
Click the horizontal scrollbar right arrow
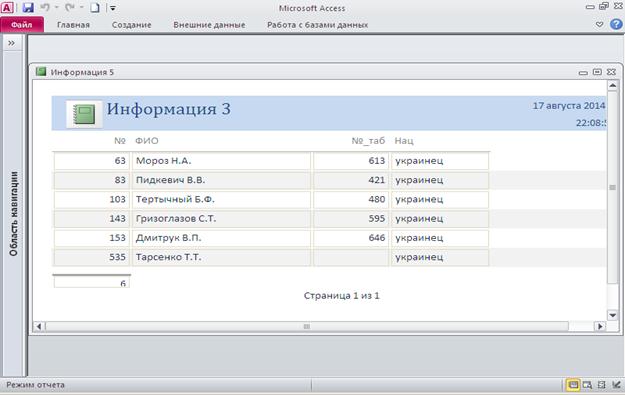click(600, 326)
